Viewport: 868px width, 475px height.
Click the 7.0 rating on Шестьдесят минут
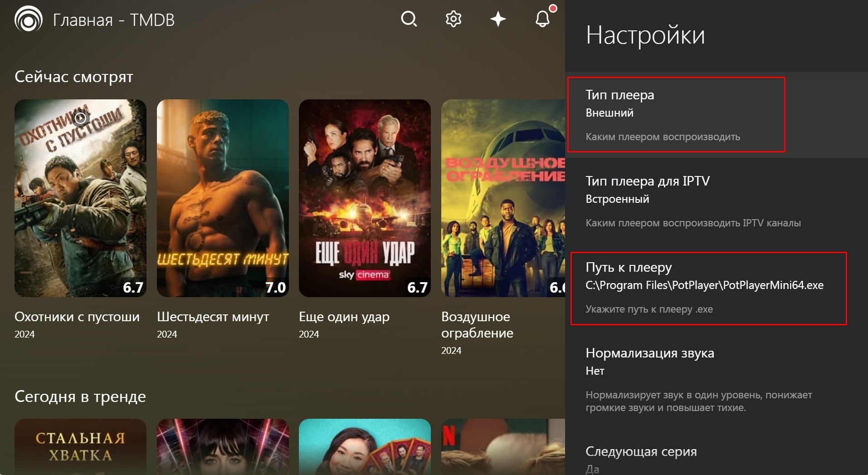[275, 287]
